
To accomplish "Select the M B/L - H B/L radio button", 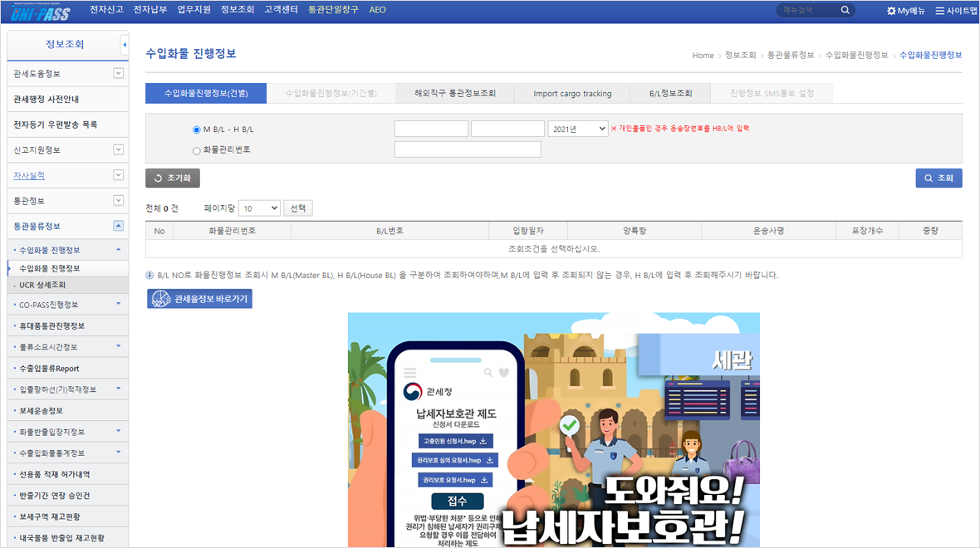I will pyautogui.click(x=197, y=130).
